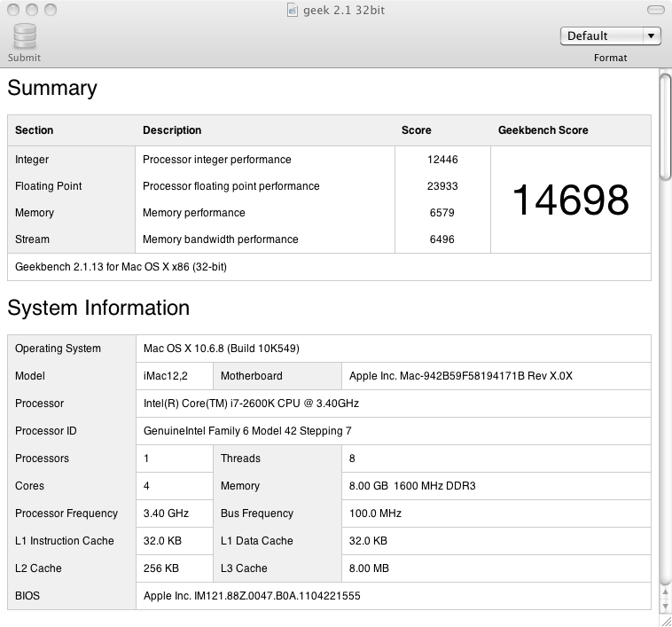Click the System Information heading
Viewport: 672px width, 627px height.
pyautogui.click(x=98, y=309)
